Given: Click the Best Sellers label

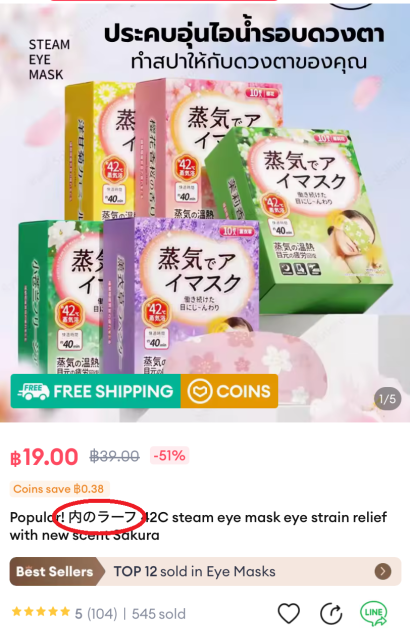Looking at the screenshot, I should point(54,571).
